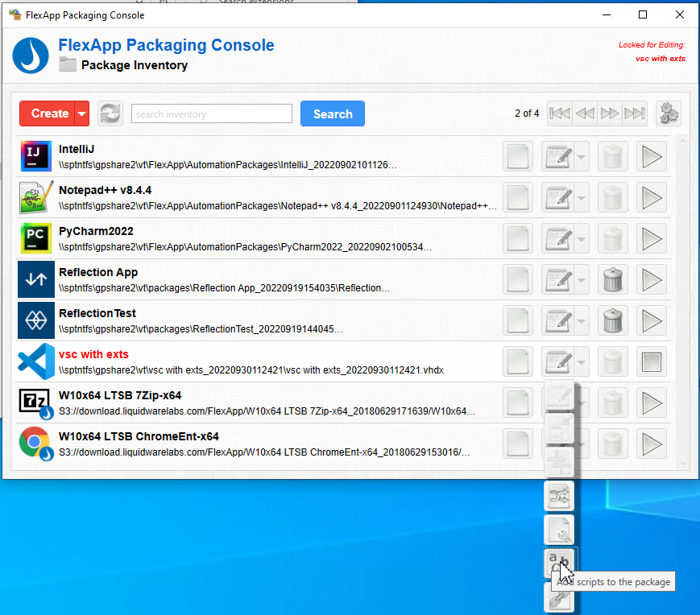Click the play button for W10x64 LTSB ChromeEnt-x64
The width and height of the screenshot is (700, 615).
pos(652,444)
